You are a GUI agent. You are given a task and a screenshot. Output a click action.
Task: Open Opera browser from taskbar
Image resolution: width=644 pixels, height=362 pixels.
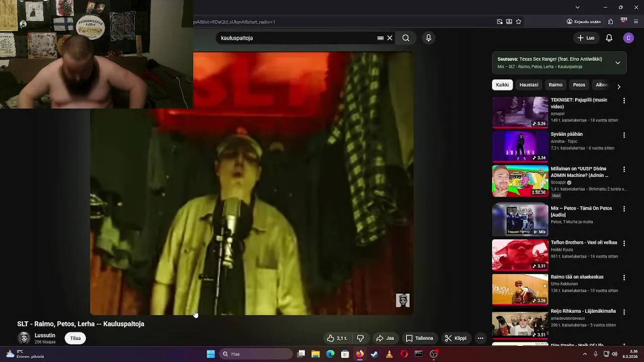click(x=404, y=354)
